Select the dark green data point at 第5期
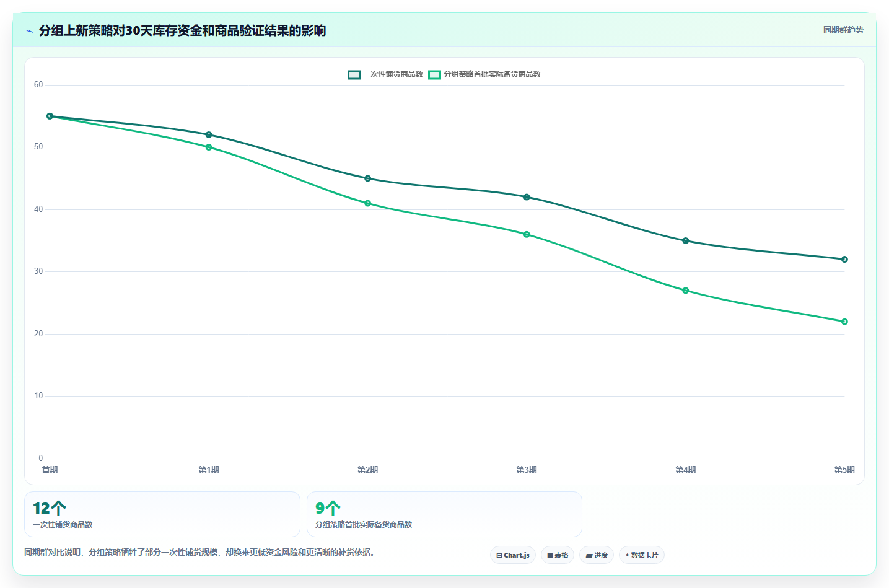Screen dimensions: 889x588 click(844, 260)
